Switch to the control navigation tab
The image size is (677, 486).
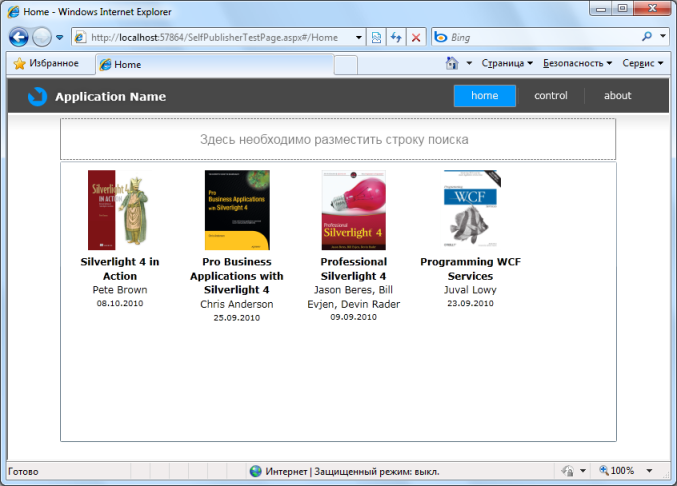(551, 96)
